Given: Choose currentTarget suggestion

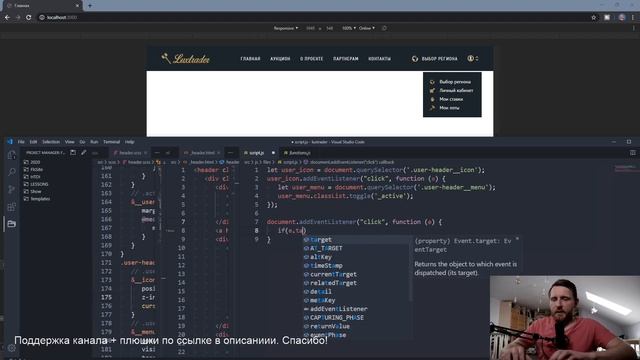Looking at the screenshot, I should point(356,274).
